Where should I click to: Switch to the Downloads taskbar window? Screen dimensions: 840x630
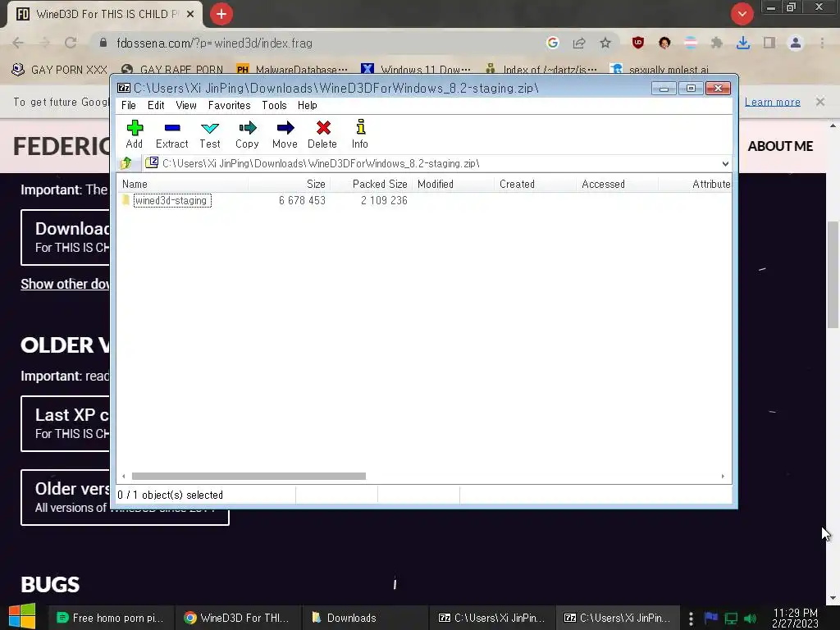(x=364, y=618)
